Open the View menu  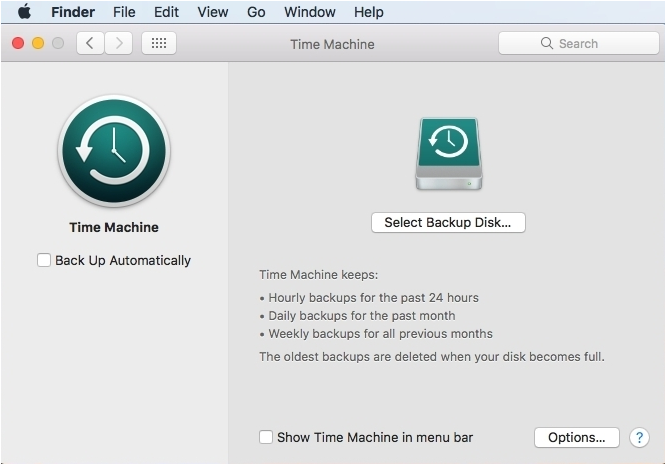212,12
